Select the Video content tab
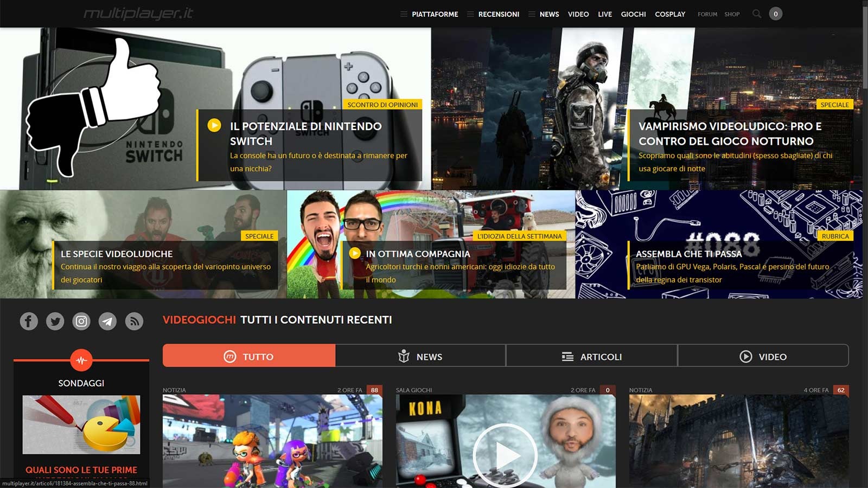This screenshot has height=488, width=868. pos(763,356)
